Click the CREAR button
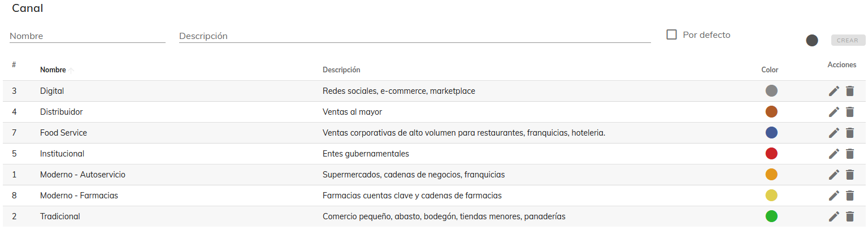 tap(848, 40)
